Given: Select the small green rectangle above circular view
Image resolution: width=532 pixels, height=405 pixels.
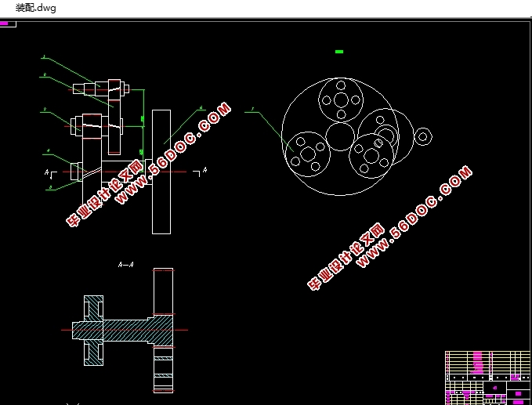Looking at the screenshot, I should [339, 52].
